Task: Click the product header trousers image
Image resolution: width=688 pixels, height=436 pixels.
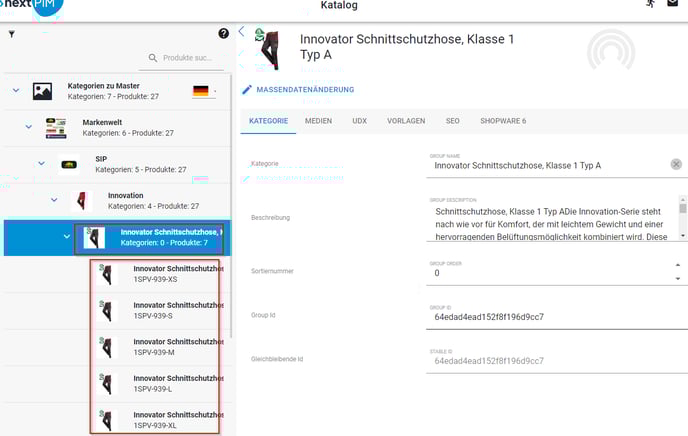Action: click(268, 50)
